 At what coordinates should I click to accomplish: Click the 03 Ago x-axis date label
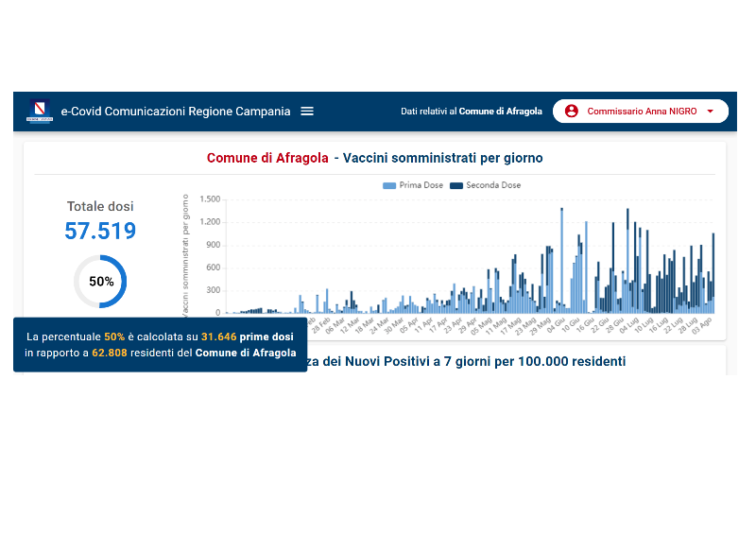pyautogui.click(x=701, y=325)
